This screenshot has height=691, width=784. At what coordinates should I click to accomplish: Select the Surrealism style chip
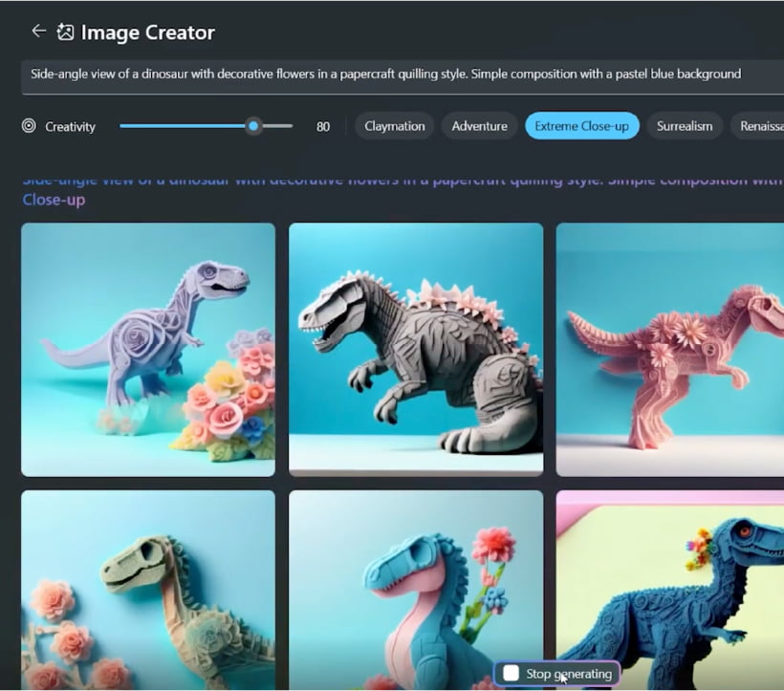[684, 126]
